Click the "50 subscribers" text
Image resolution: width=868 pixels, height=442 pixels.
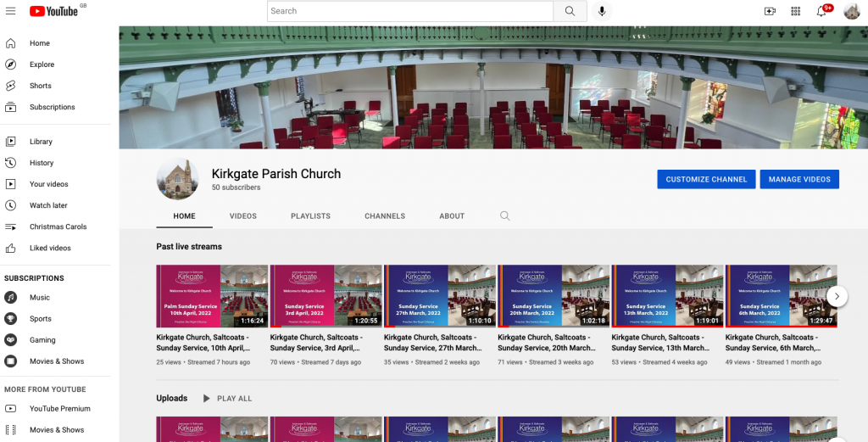pos(236,187)
